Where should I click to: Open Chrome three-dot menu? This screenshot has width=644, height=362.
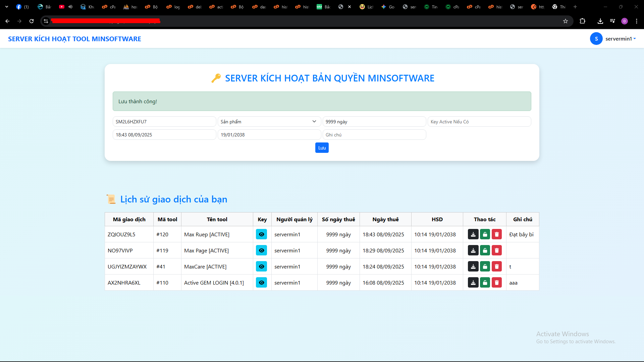pyautogui.click(x=637, y=21)
